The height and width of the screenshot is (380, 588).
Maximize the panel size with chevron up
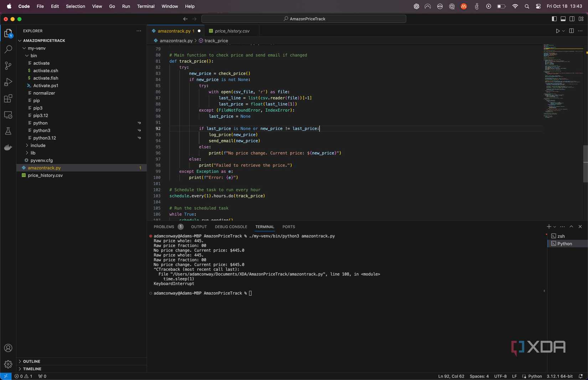[x=571, y=227]
